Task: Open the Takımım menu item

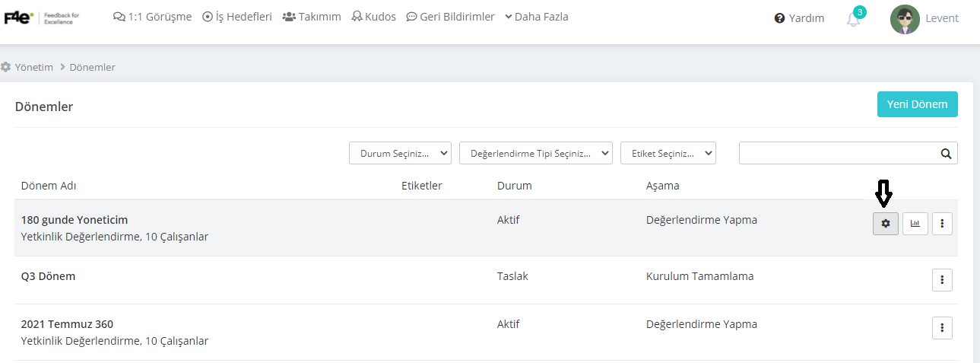Action: pos(312,17)
